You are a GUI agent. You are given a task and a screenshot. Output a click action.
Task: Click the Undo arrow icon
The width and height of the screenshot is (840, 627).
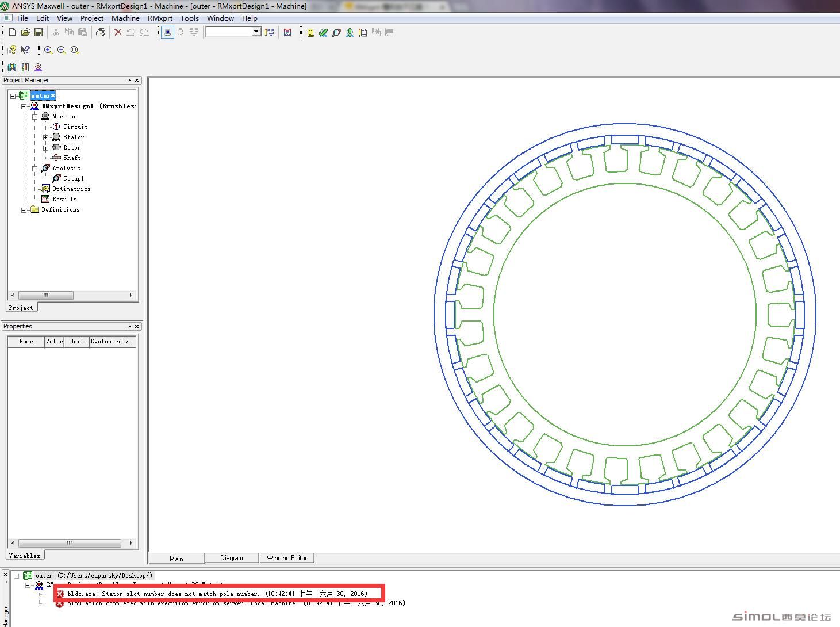tap(131, 32)
